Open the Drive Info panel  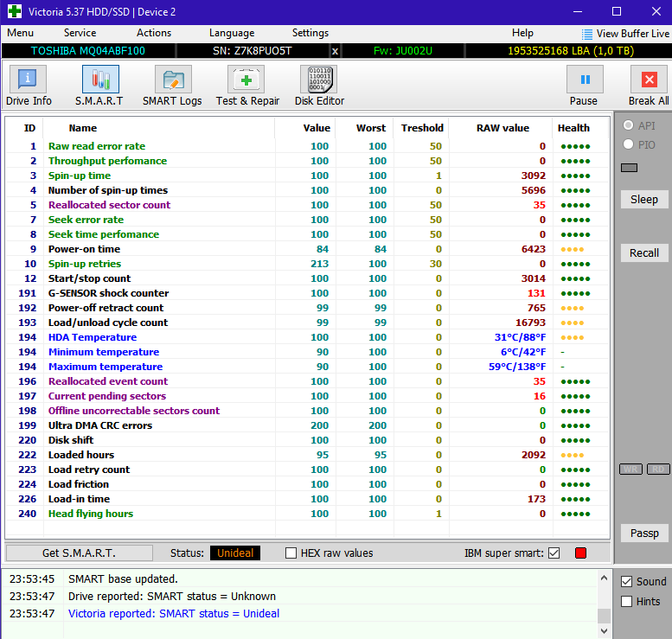(29, 86)
